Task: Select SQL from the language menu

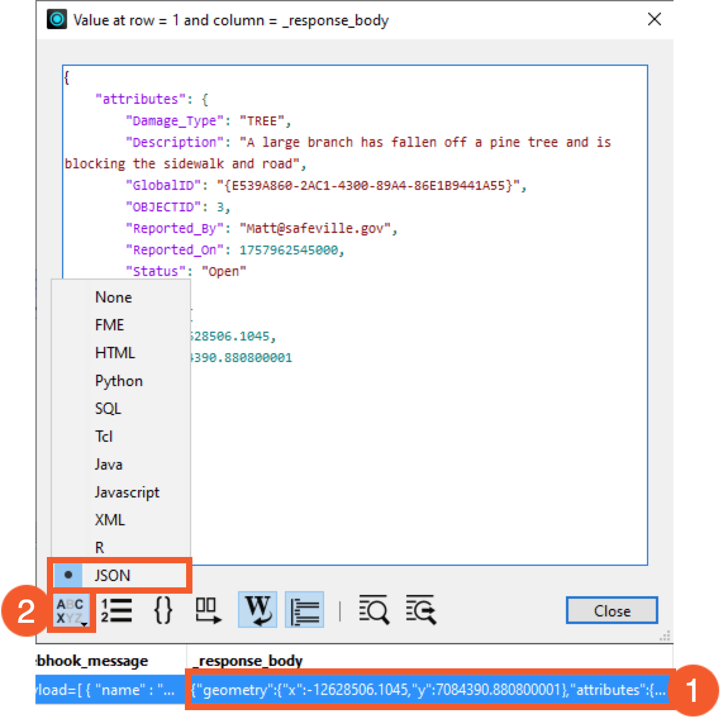Action: coord(108,408)
